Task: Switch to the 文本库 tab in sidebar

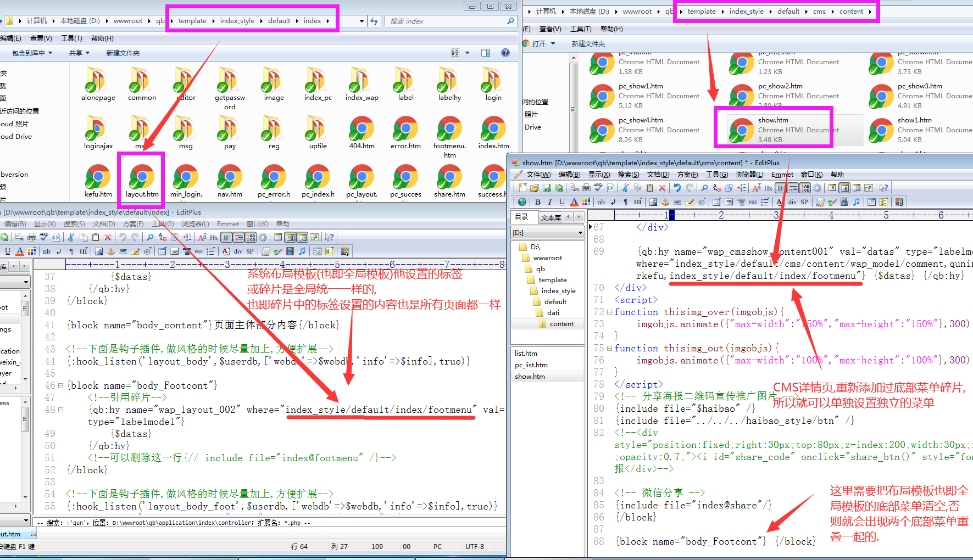Action: [x=551, y=217]
